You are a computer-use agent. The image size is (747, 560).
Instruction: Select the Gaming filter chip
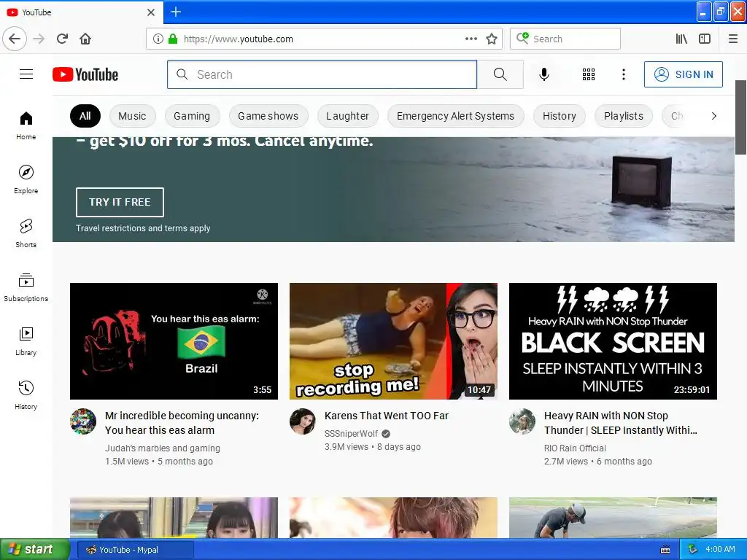(192, 116)
